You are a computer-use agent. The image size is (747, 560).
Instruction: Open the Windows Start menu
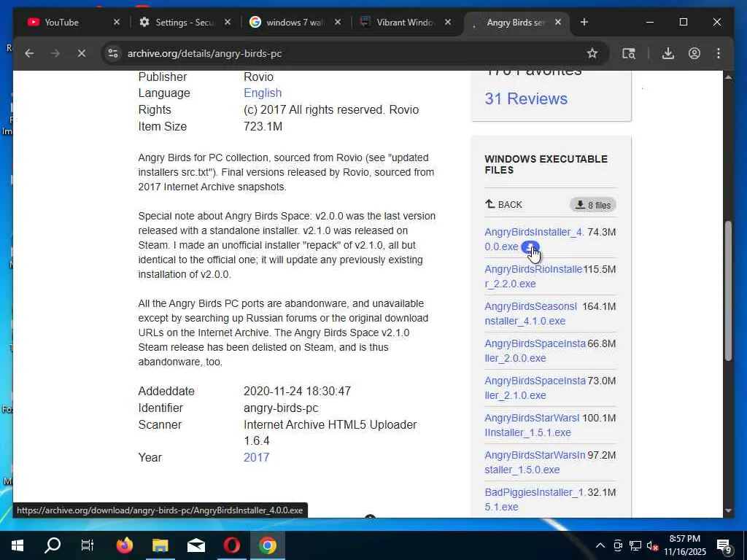(x=18, y=545)
